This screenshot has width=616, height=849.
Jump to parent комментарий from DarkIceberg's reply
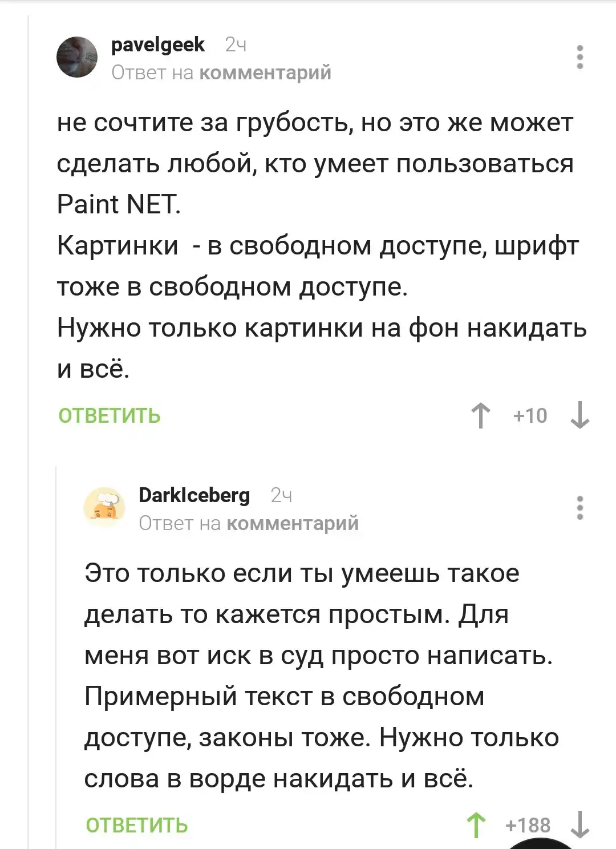(293, 523)
